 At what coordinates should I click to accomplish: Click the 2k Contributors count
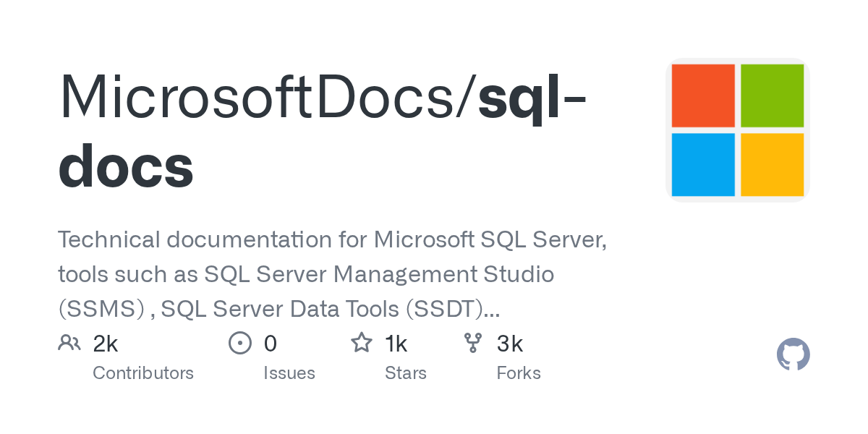(x=106, y=343)
